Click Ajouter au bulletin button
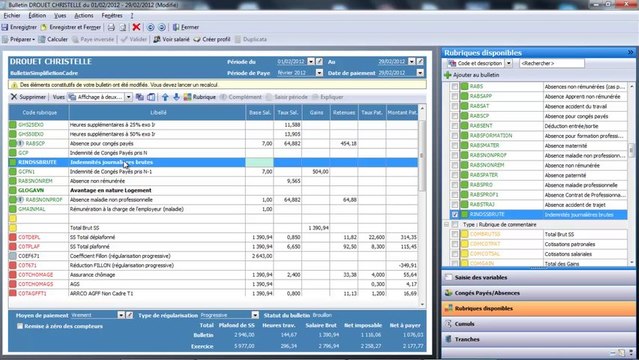Viewport: 639px width, 360px height. [x=472, y=75]
